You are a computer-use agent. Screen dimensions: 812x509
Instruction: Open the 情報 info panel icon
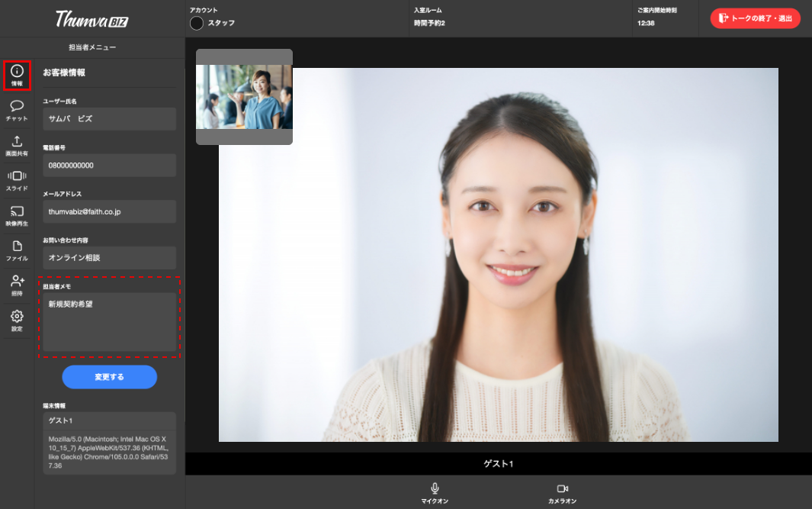coord(17,75)
